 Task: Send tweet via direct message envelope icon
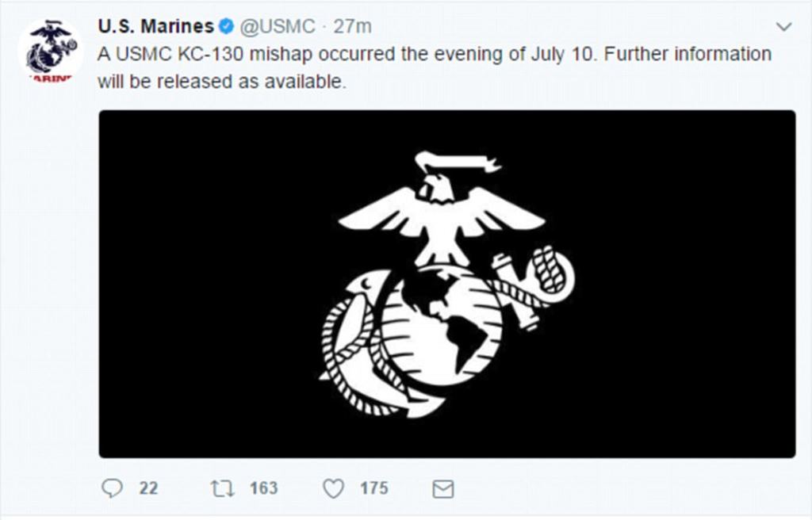coord(442,489)
